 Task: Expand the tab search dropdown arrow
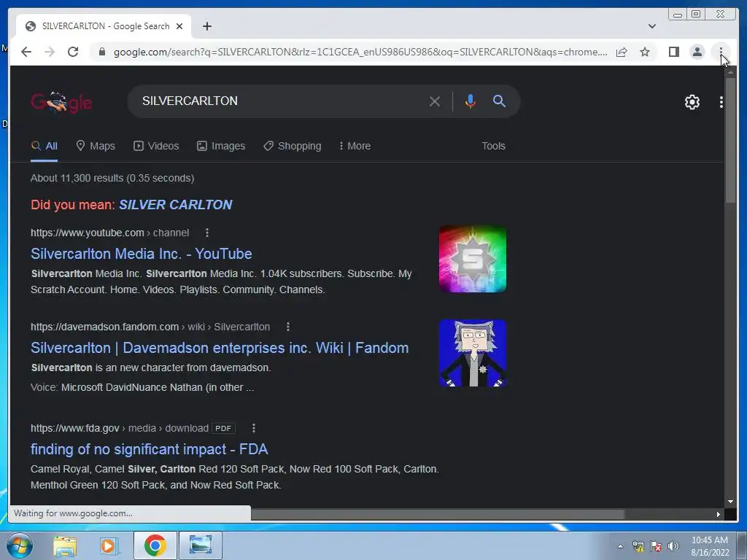(x=652, y=26)
